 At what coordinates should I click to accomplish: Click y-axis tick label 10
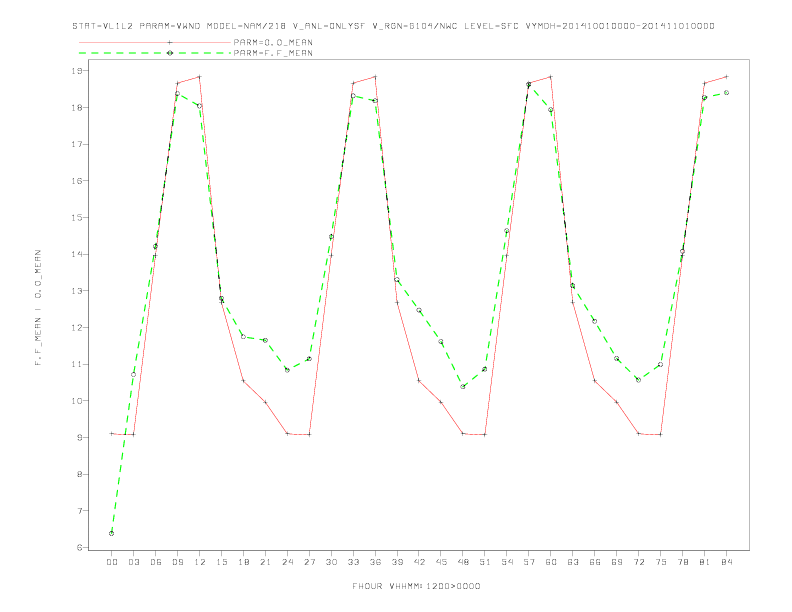pos(76,401)
